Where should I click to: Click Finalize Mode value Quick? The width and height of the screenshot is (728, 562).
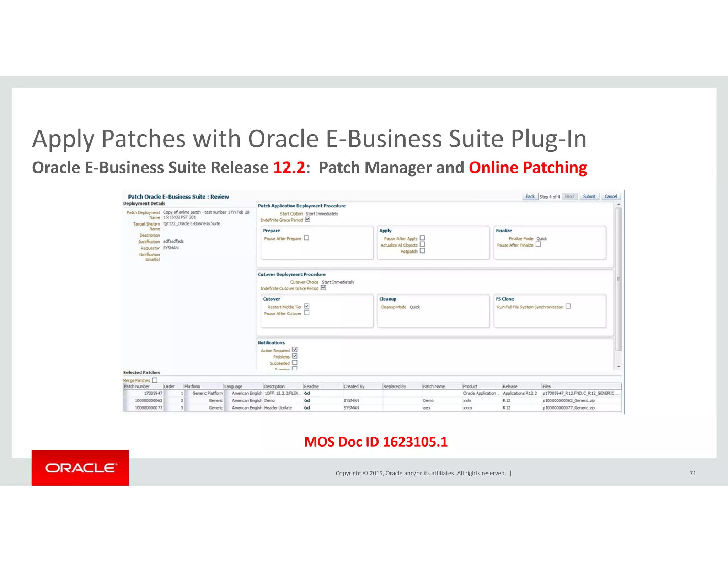click(x=542, y=239)
